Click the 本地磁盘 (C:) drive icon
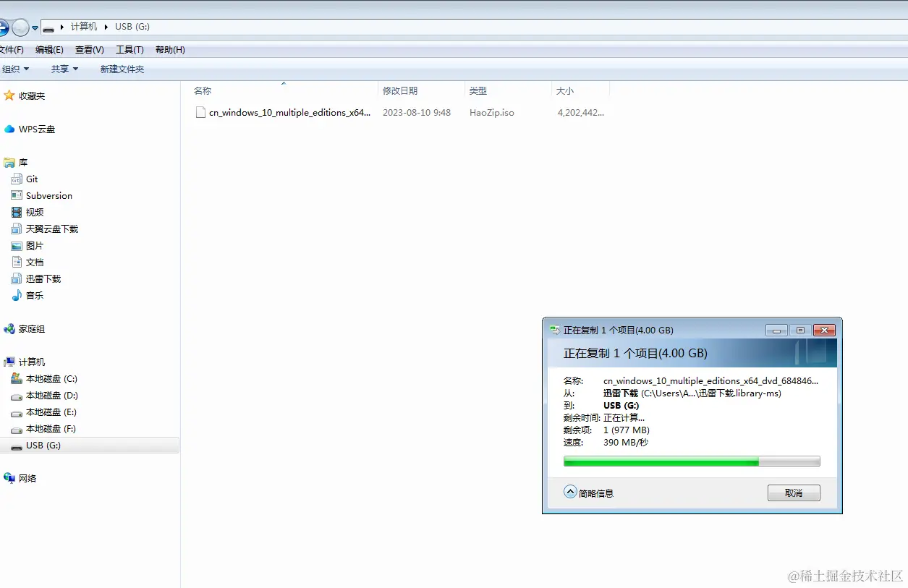Image resolution: width=908 pixels, height=588 pixels. (x=17, y=378)
